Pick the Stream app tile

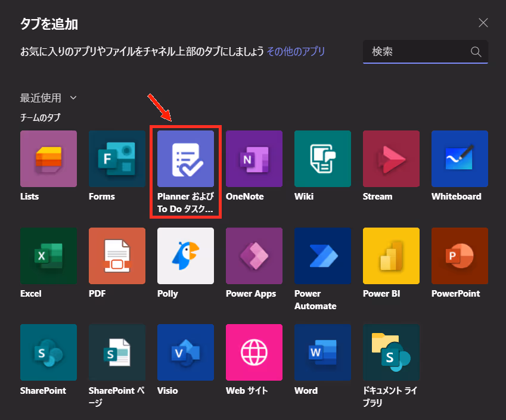coord(391,158)
